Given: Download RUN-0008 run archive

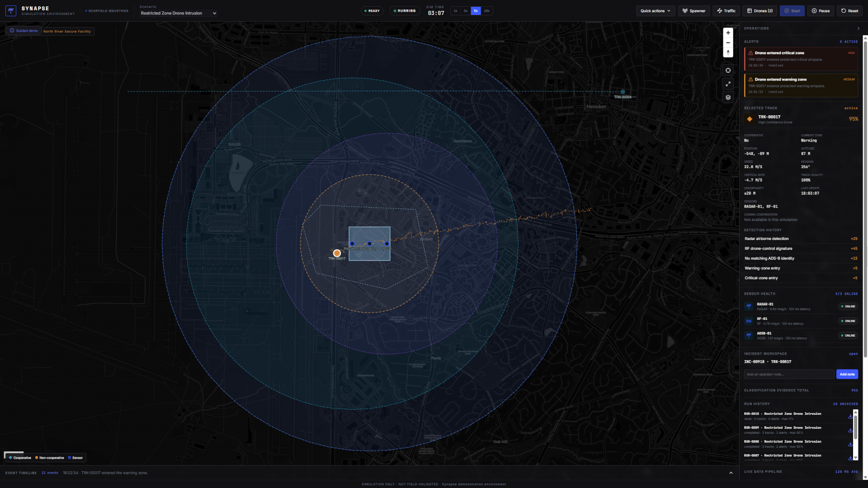Looking at the screenshot, I should [850, 444].
